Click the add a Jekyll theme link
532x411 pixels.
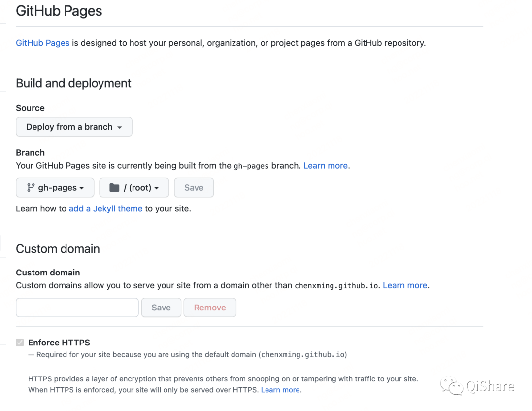point(105,208)
